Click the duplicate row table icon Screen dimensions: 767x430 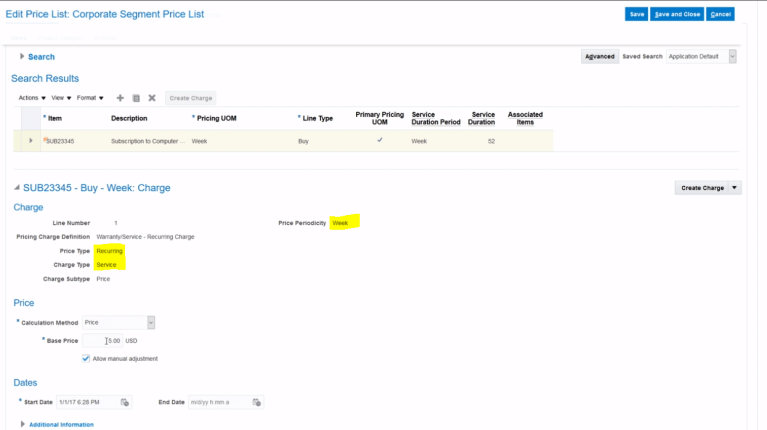point(136,98)
